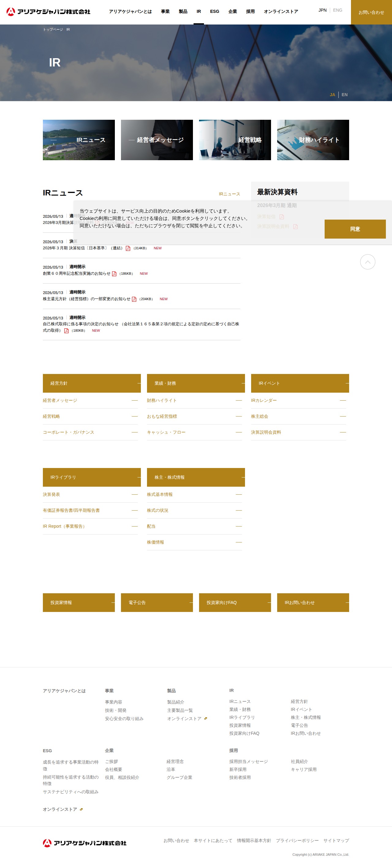Open アリアケジャパンとは menu in header

click(130, 12)
